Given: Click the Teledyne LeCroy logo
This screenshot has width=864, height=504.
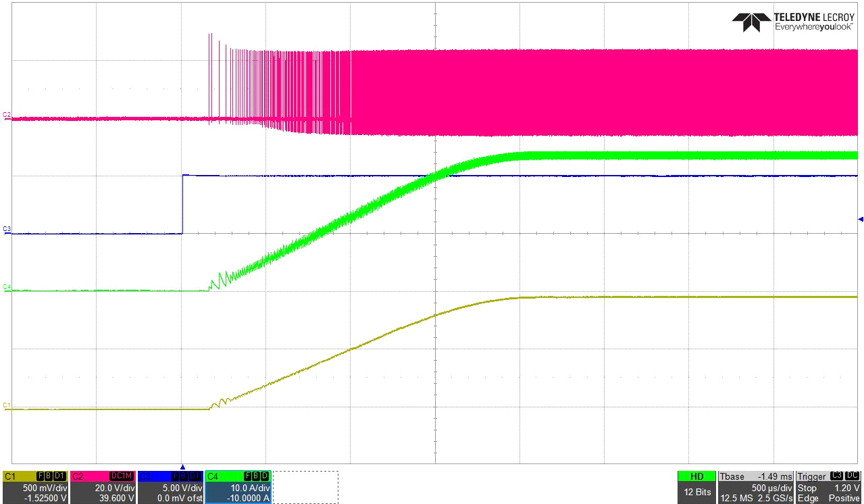Looking at the screenshot, I should coord(794,22).
